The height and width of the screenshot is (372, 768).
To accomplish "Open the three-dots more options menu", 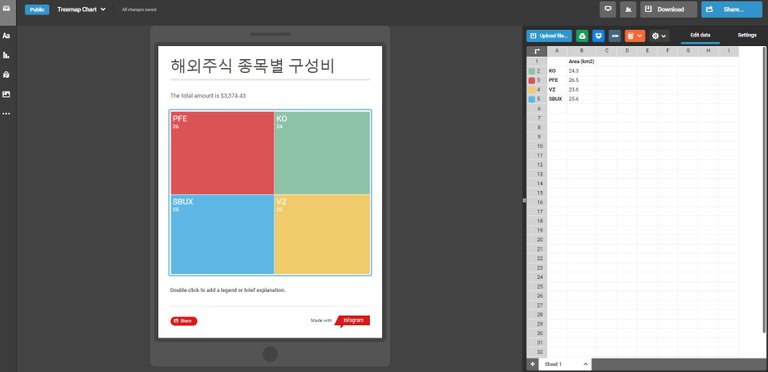I will click(x=6, y=114).
